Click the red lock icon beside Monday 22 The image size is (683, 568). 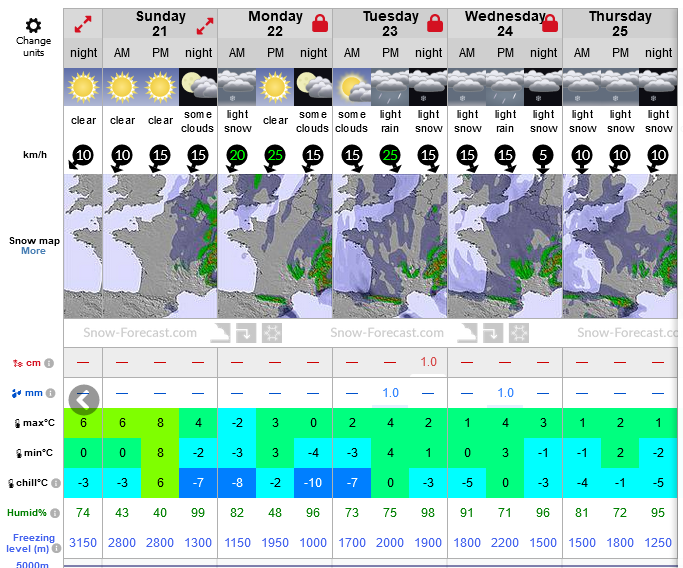click(x=320, y=23)
